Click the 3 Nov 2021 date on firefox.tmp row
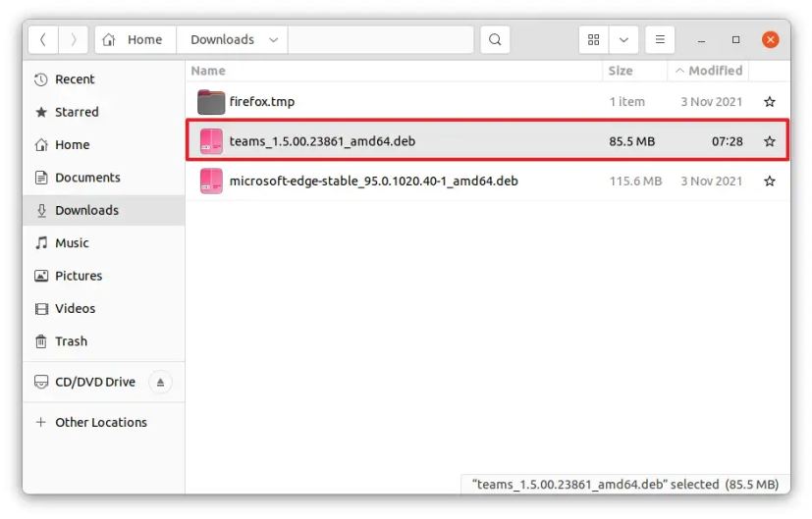 pyautogui.click(x=712, y=102)
